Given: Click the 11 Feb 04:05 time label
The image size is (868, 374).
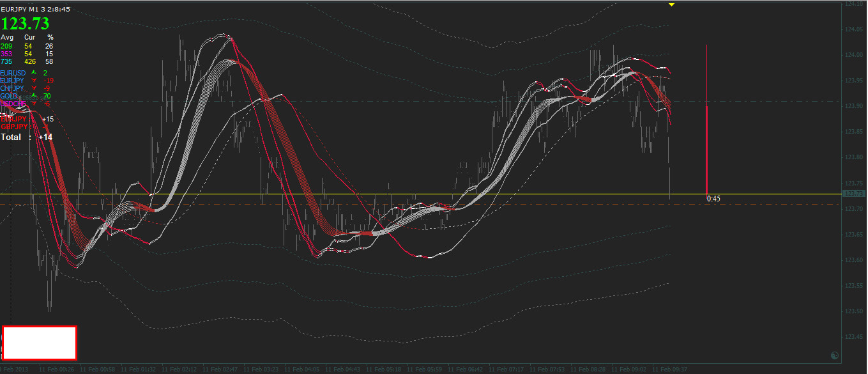Looking at the screenshot, I should (302, 369).
